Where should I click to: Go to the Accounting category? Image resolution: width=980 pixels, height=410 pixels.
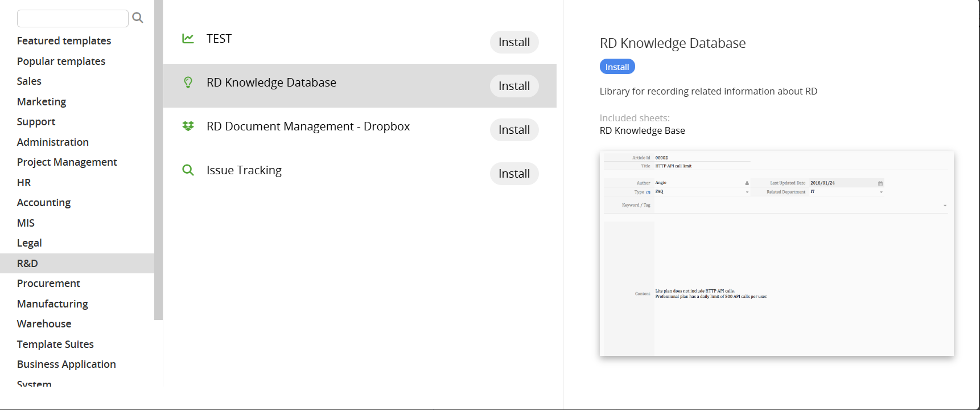(44, 203)
